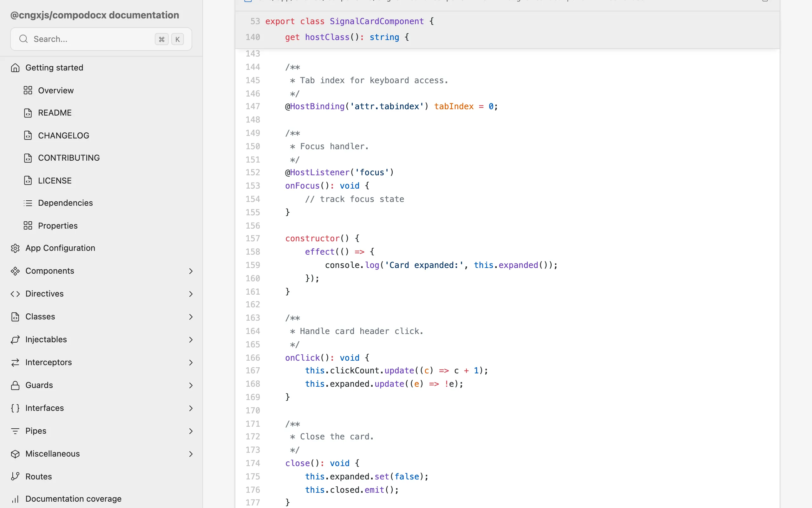
Task: Click line number 147
Action: point(253,106)
